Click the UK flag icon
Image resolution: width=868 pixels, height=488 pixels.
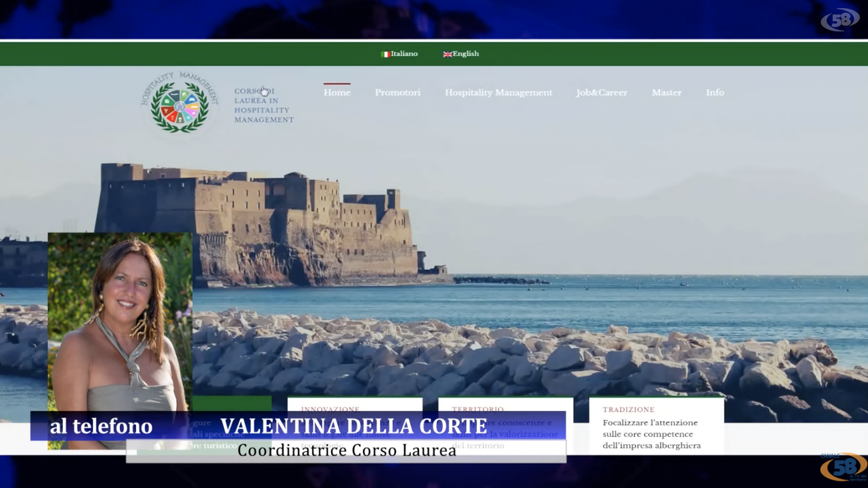click(448, 54)
